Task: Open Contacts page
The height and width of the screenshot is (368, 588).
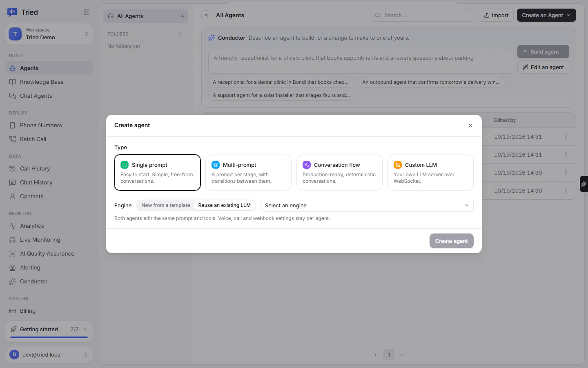Action: tap(49, 196)
